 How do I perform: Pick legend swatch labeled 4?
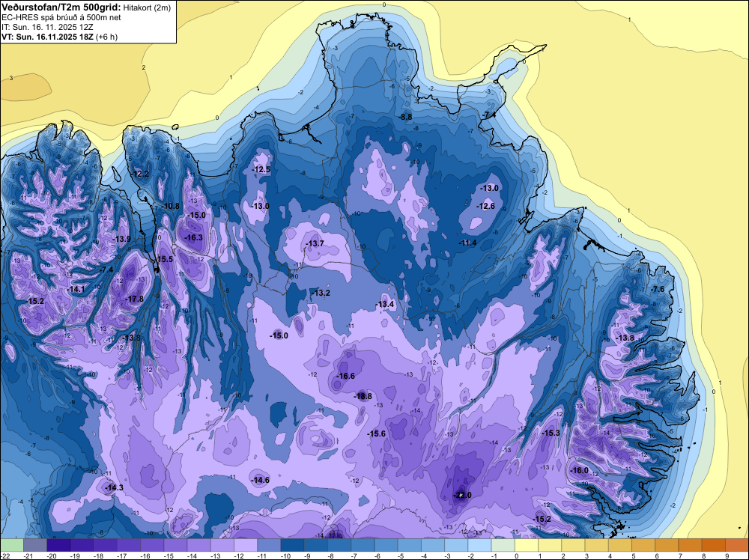tap(620, 545)
